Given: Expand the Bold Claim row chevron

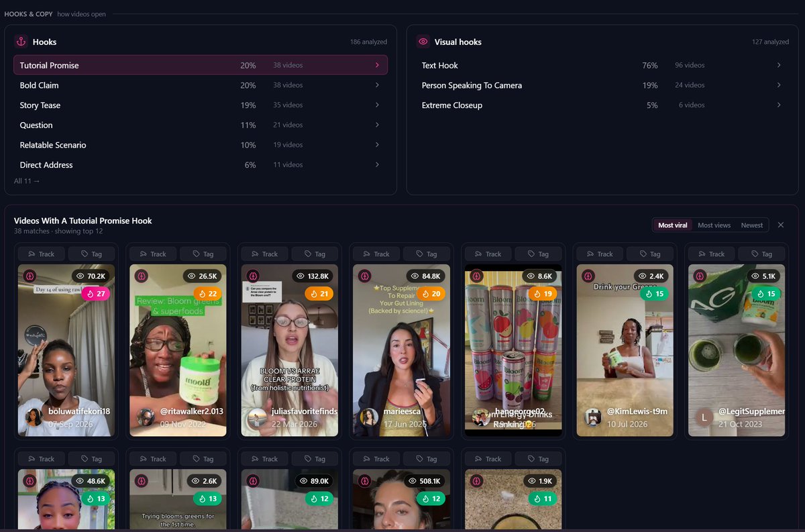Looking at the screenshot, I should click(377, 85).
